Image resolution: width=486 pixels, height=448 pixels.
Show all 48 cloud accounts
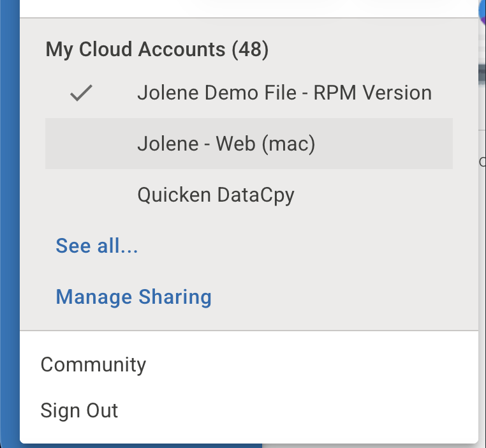coord(97,246)
